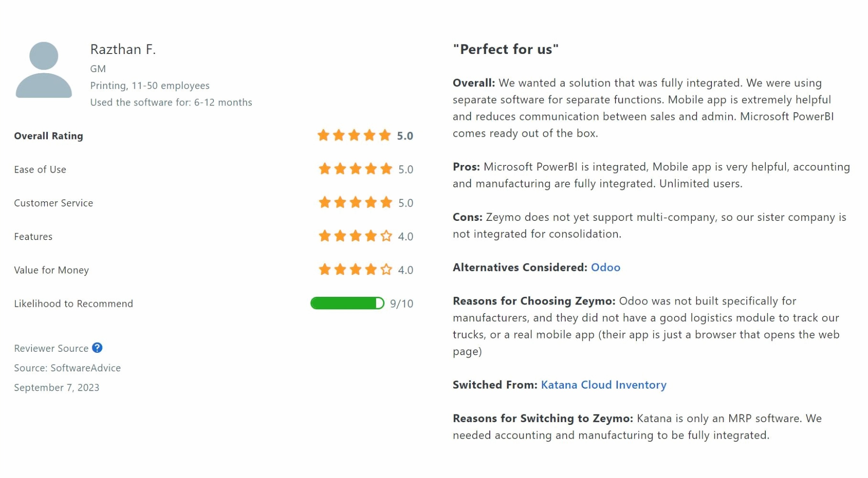Click the 9/10 recommendation score
Screen dimensions: 868x478
(x=401, y=303)
